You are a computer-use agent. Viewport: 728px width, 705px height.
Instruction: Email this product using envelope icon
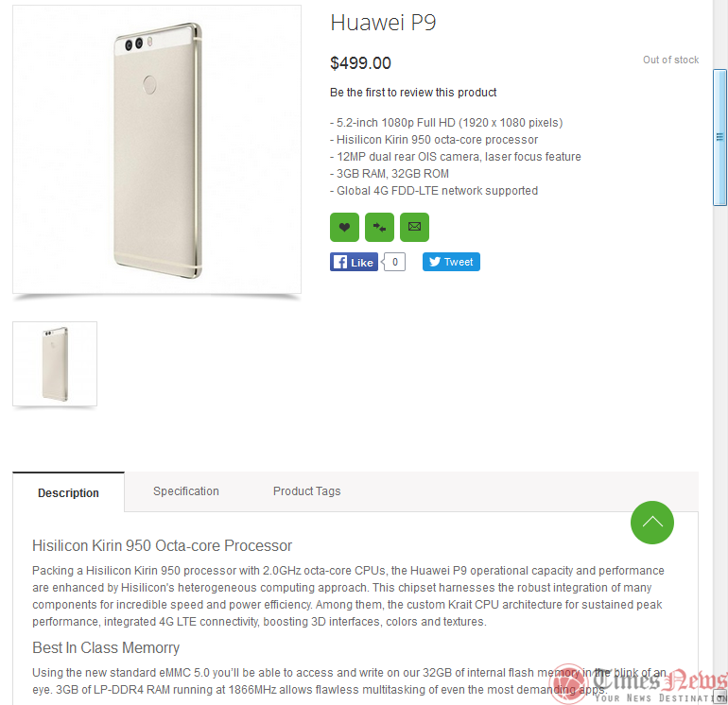414,228
